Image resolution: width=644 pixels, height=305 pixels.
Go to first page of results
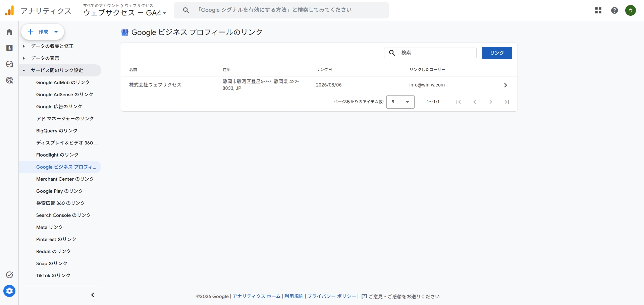pyautogui.click(x=459, y=102)
